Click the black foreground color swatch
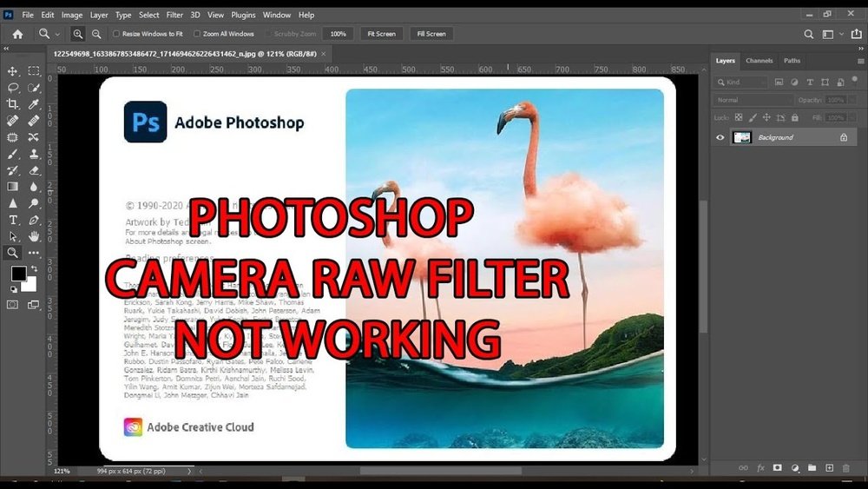The height and width of the screenshot is (489, 868). (x=17, y=273)
